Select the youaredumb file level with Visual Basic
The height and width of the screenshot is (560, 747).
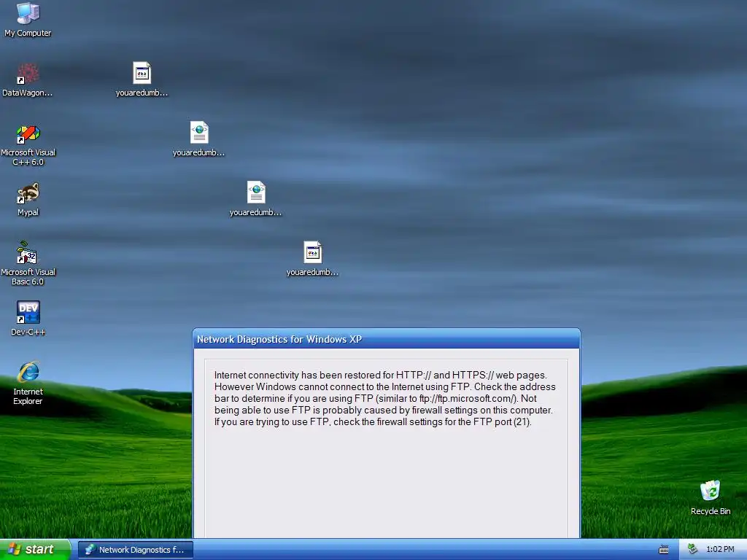312,259
